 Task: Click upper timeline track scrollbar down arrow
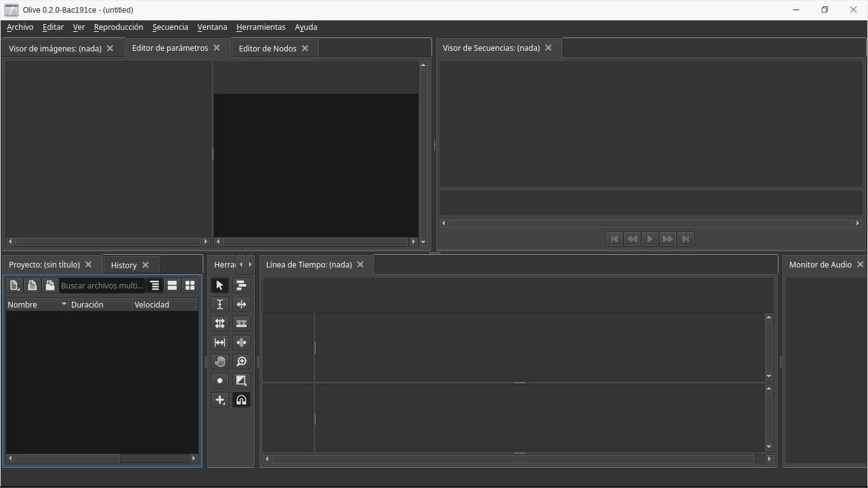click(769, 377)
